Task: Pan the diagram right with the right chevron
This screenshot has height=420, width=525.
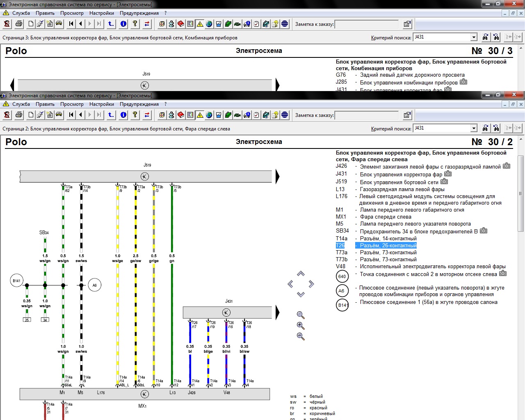Action: click(x=311, y=284)
